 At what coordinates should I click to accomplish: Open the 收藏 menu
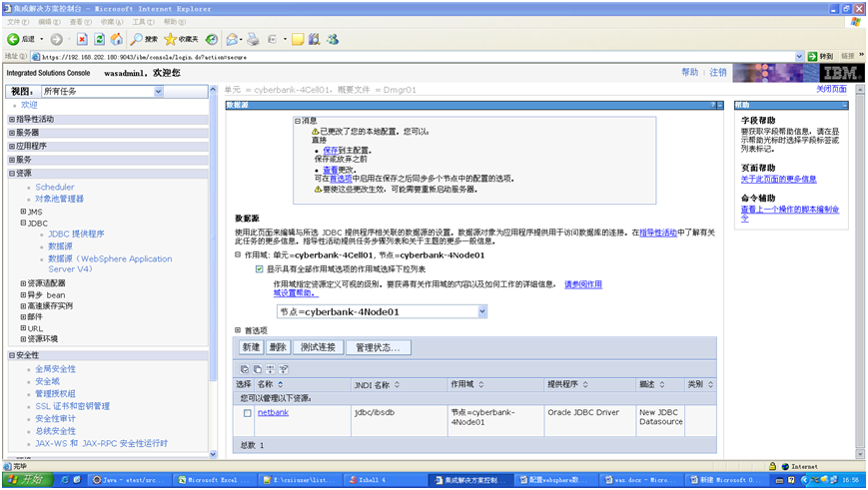[112, 22]
